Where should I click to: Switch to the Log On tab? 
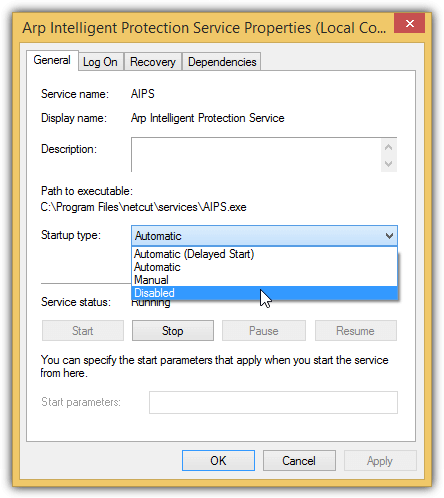coord(100,62)
